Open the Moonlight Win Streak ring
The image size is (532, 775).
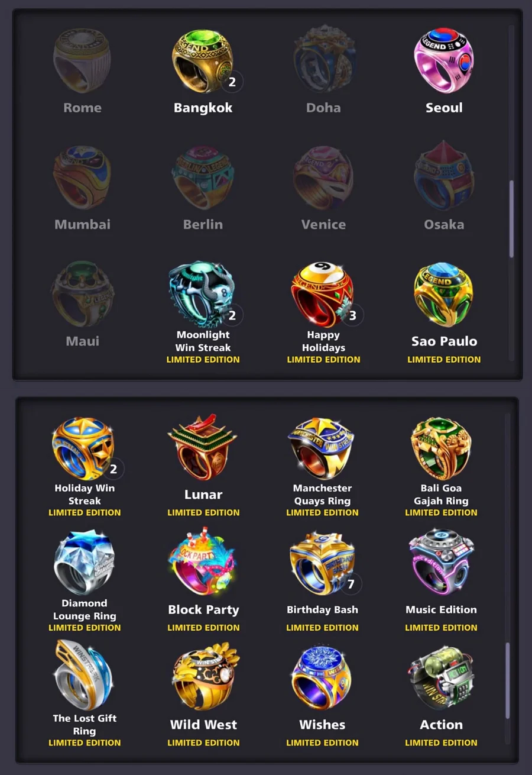(203, 294)
